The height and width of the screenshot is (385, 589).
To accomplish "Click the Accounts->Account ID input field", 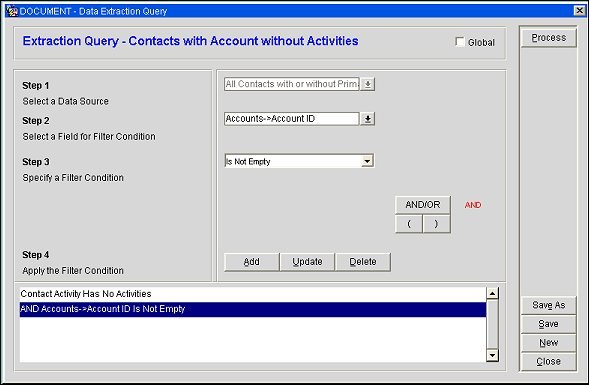I will [291, 119].
